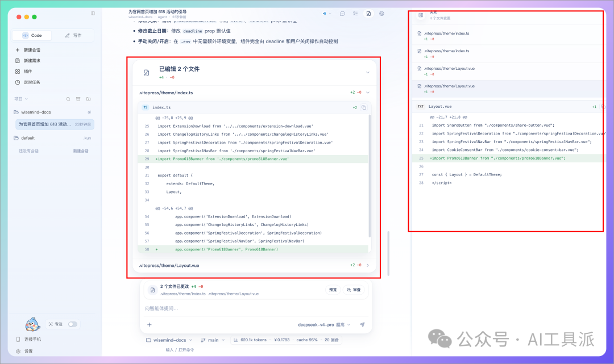The width and height of the screenshot is (614, 364).
Task: Open 定时任务 scheduled tasks
Action: [28, 82]
